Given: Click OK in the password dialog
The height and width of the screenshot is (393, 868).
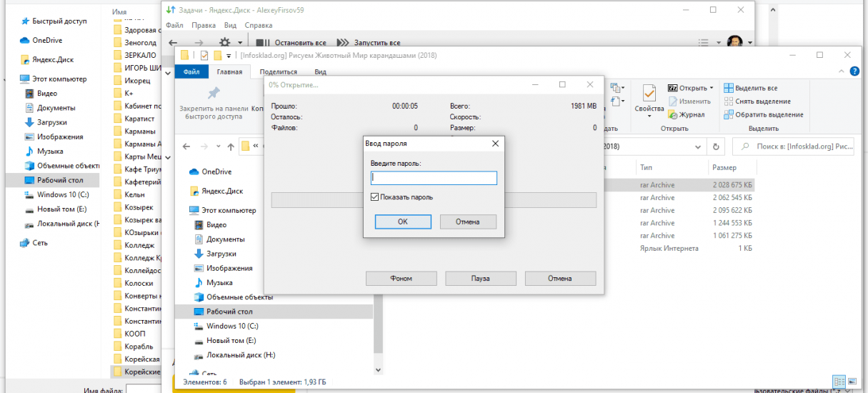Looking at the screenshot, I should point(403,222).
